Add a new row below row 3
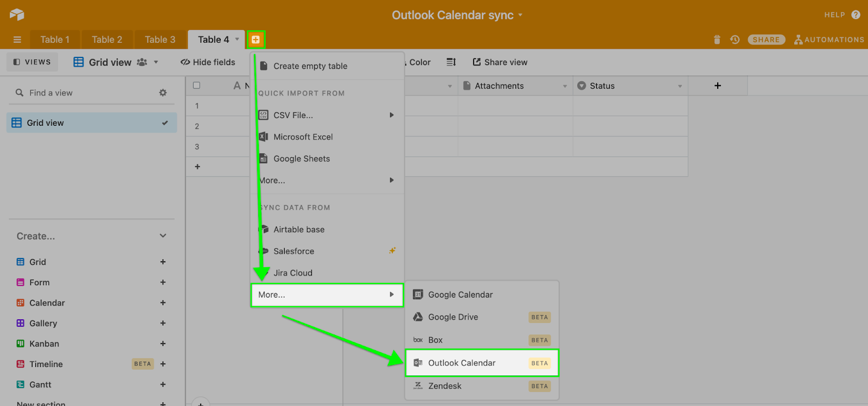Screen dimensions: 868x406 tap(197, 167)
